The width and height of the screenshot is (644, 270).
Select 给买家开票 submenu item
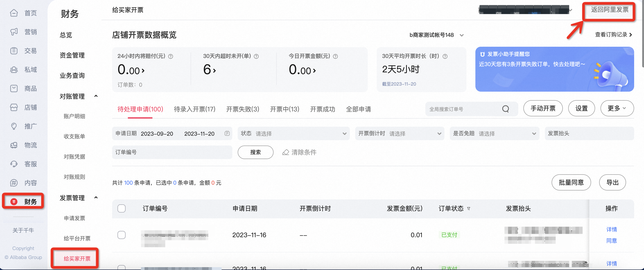coord(77,259)
